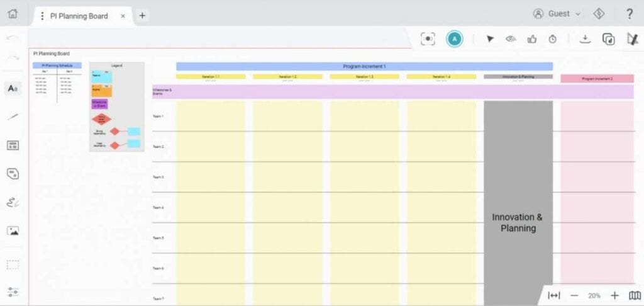Click the zoom in plus button
644x306 pixels.
point(614,295)
